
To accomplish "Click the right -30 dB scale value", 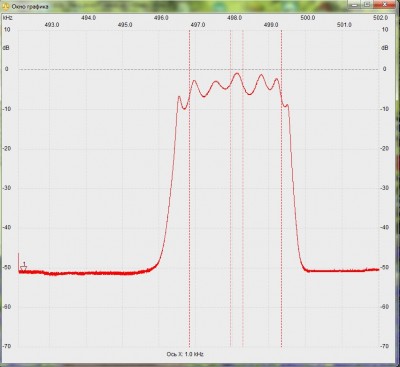I will (385, 188).
